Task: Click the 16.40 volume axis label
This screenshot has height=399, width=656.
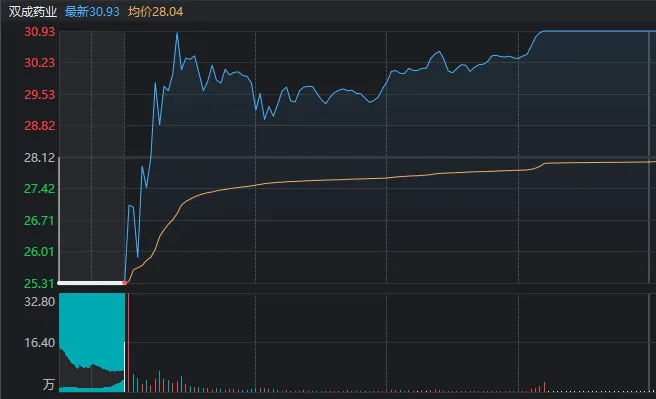Action: click(40, 343)
